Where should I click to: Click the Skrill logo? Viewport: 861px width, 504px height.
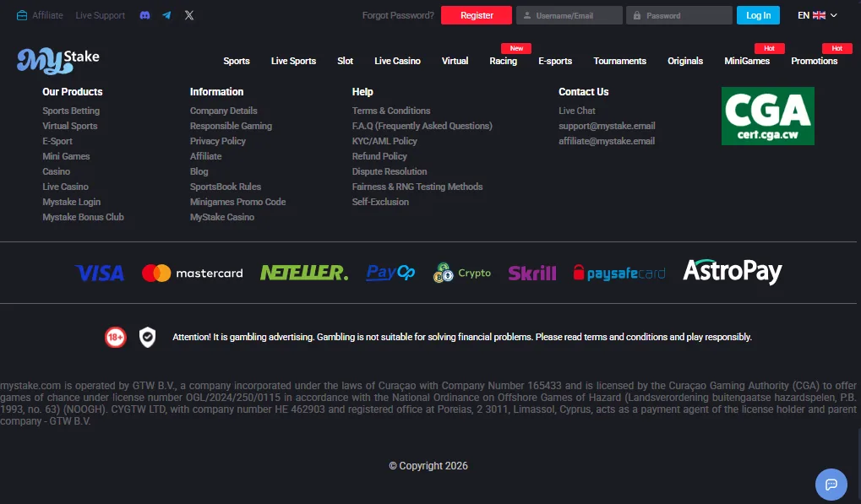pyautogui.click(x=532, y=273)
